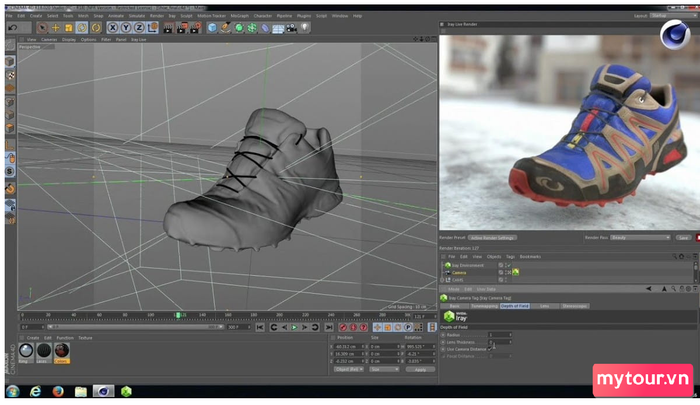The image size is (700, 405).
Task: Open Firefox from the taskbar
Action: point(58,392)
